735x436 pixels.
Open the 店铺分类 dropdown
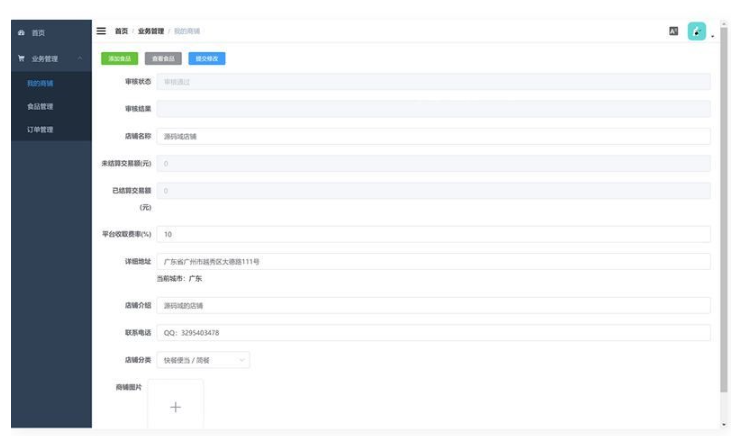click(x=204, y=360)
